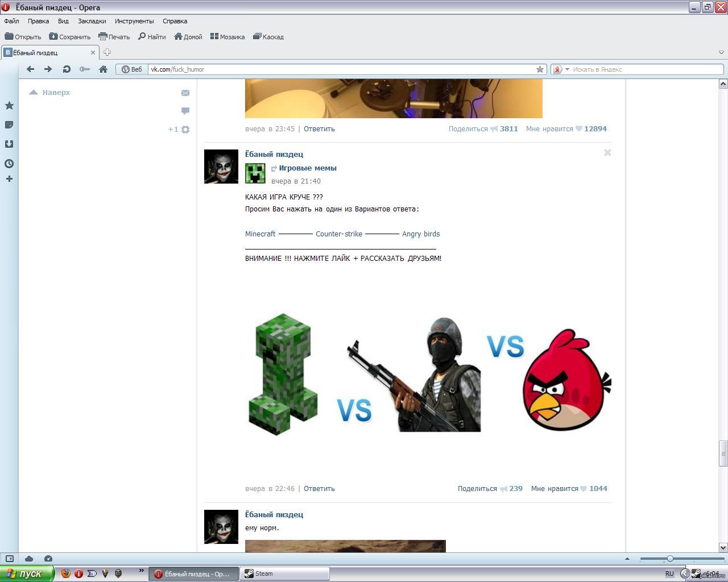Vote for the Angry birds option
Viewport: 728px width, 582px height.
[x=421, y=234]
